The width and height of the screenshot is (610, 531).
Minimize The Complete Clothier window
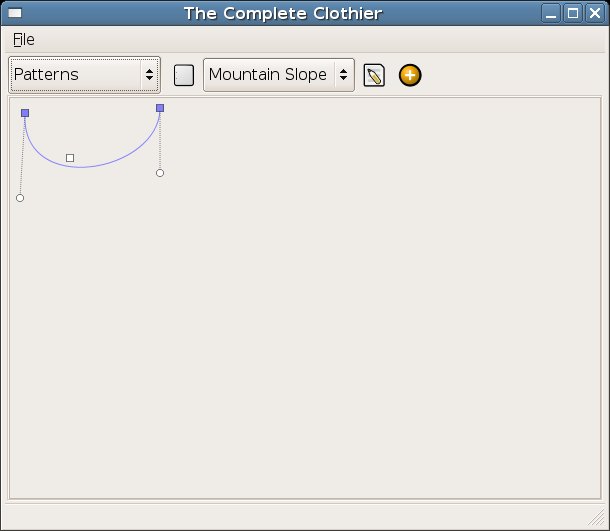click(x=551, y=13)
